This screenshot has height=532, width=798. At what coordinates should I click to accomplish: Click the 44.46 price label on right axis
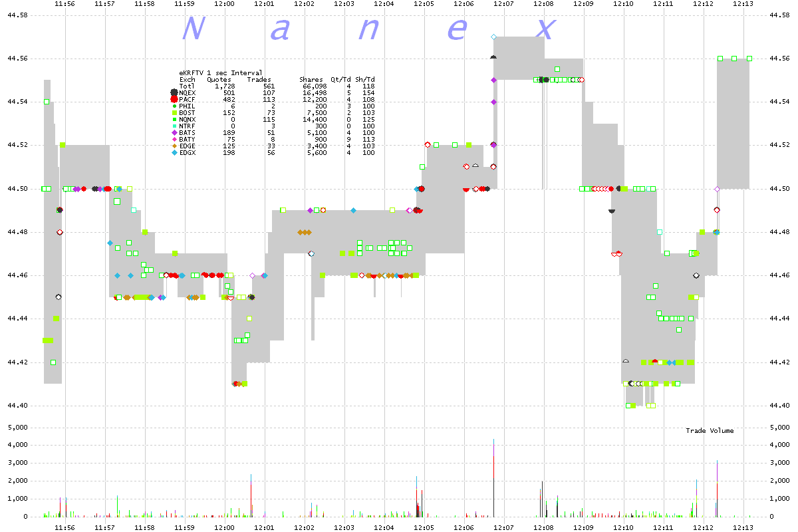point(780,275)
